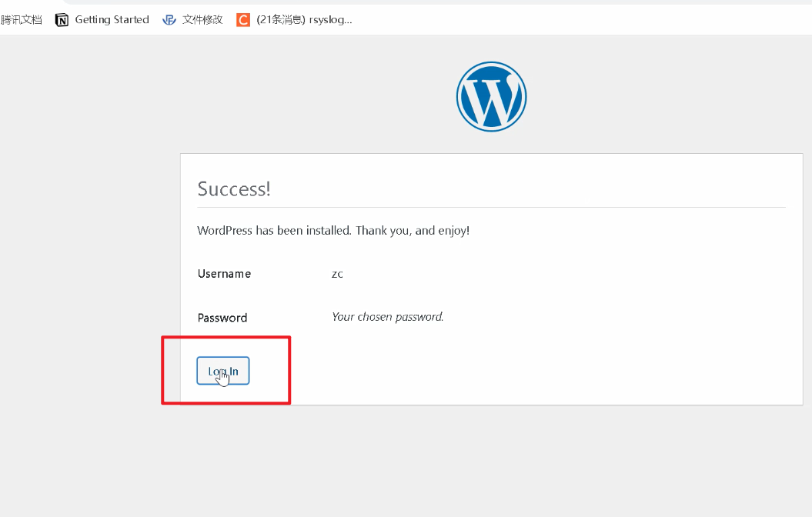Click the Log In button
Screen dimensions: 812x517
tap(222, 371)
